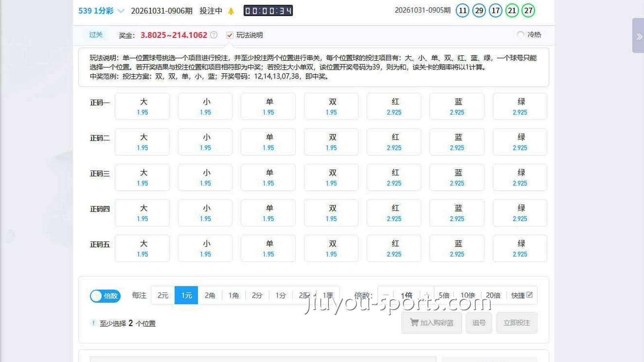Choose the 20倍 multiplier
This screenshot has height=362, width=644.
(x=493, y=295)
